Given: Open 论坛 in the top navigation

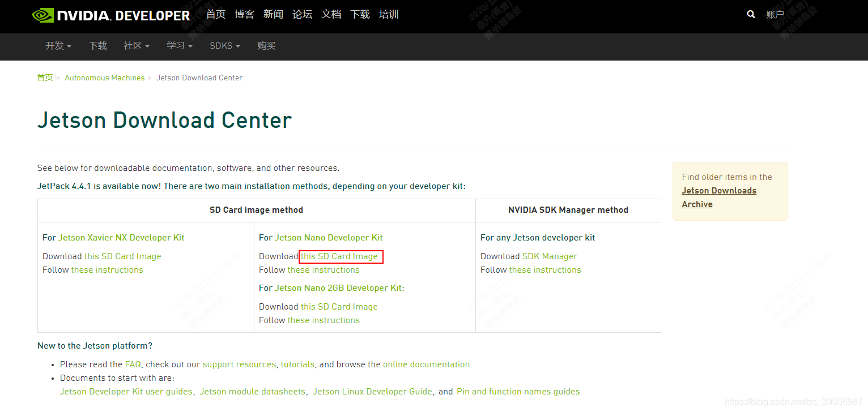Looking at the screenshot, I should point(303,14).
